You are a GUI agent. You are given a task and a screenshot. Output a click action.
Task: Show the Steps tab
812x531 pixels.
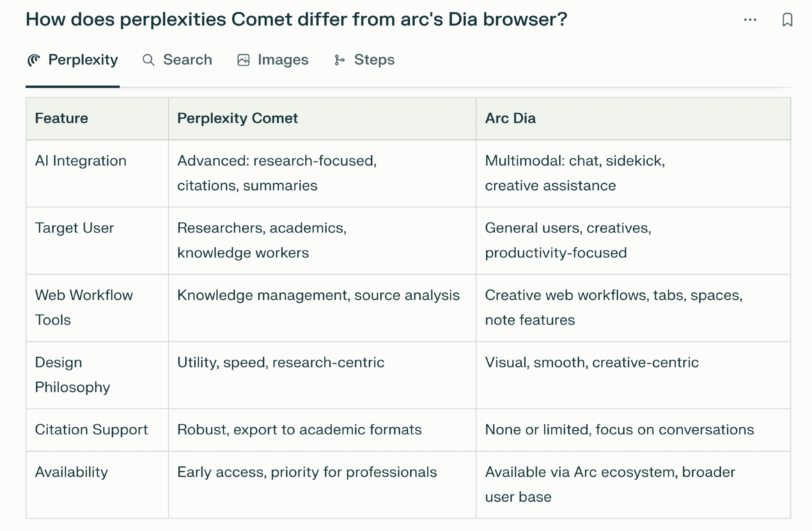coord(374,60)
